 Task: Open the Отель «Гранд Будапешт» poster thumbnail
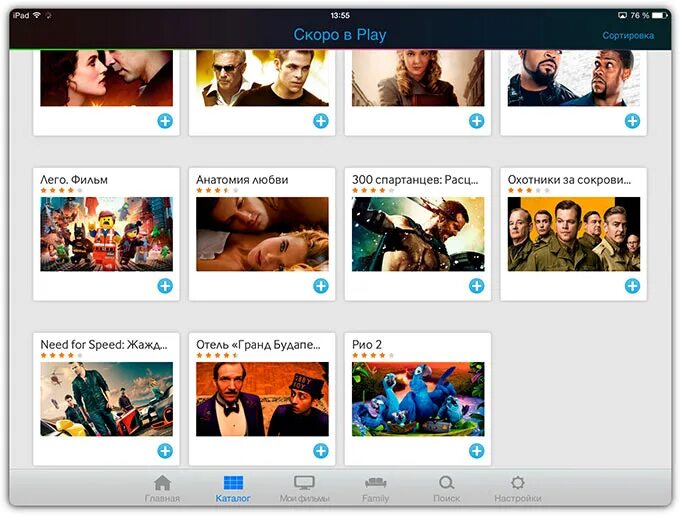tap(262, 399)
